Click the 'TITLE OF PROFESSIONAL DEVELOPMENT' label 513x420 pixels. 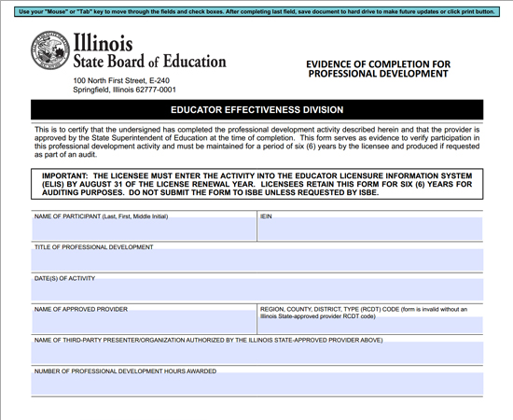click(x=94, y=247)
